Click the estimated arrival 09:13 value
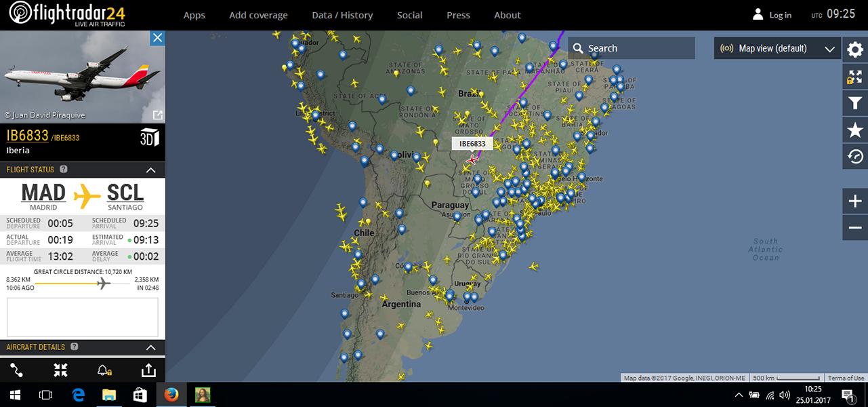 pyautogui.click(x=146, y=239)
